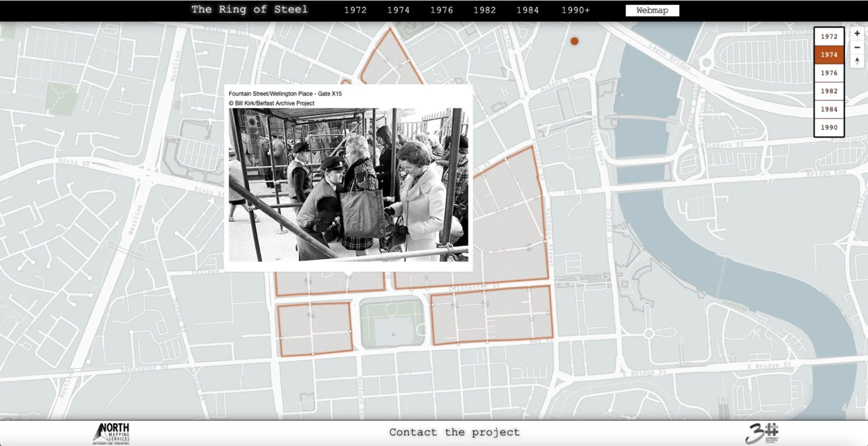Image resolution: width=868 pixels, height=446 pixels.
Task: Click highlighted 1974 year in side selector
Action: [x=829, y=55]
